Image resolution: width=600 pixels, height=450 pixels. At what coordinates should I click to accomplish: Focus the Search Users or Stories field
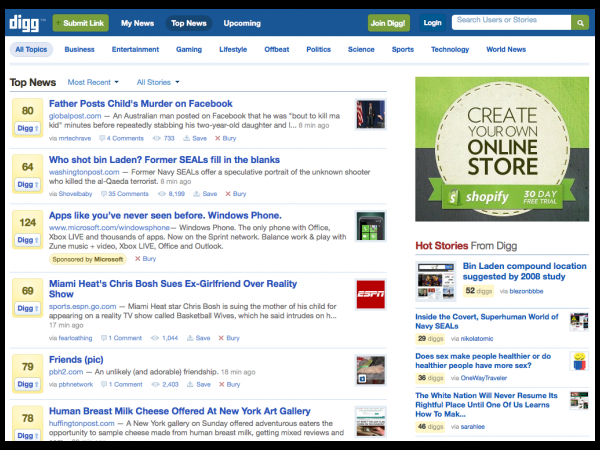[511, 22]
